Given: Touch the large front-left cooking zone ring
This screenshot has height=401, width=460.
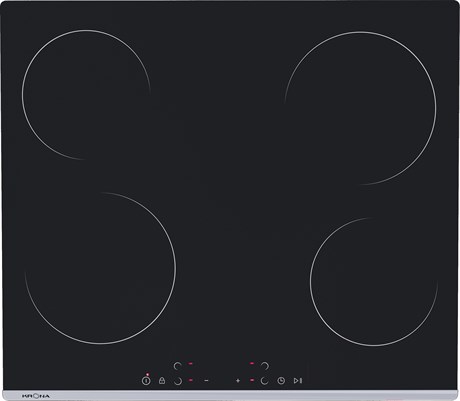Looking at the screenshot, I should 100,268.
